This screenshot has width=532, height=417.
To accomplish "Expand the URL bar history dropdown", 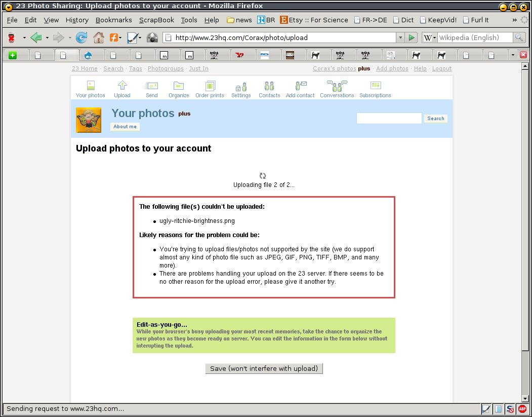I will tap(400, 37).
